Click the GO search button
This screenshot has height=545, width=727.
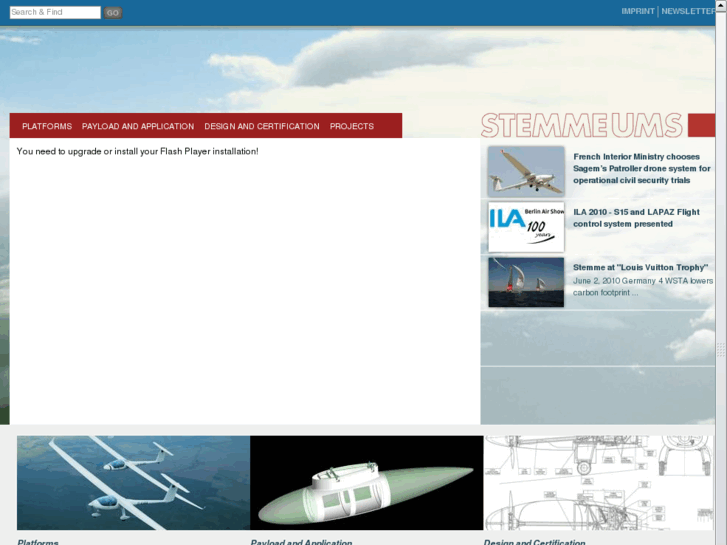[113, 13]
